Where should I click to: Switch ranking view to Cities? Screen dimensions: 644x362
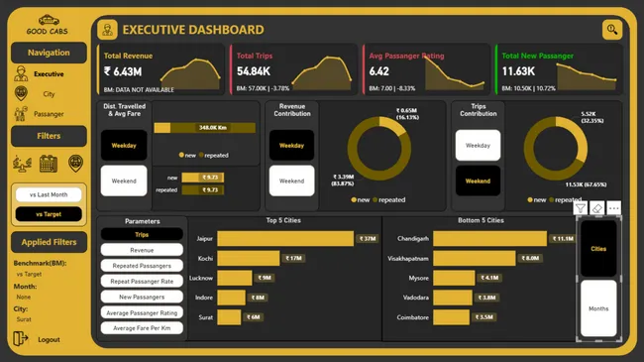coord(598,249)
